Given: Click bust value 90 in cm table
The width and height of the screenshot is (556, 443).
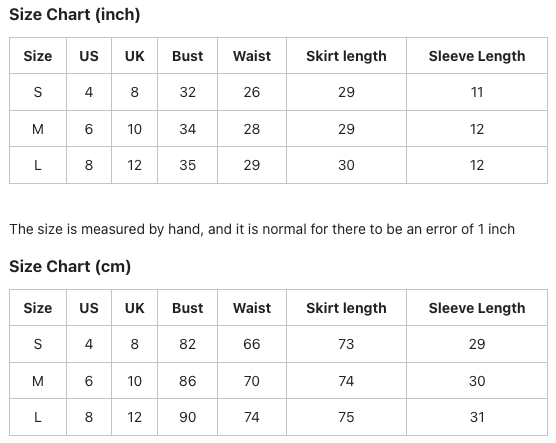Looking at the screenshot, I should pos(188,417).
